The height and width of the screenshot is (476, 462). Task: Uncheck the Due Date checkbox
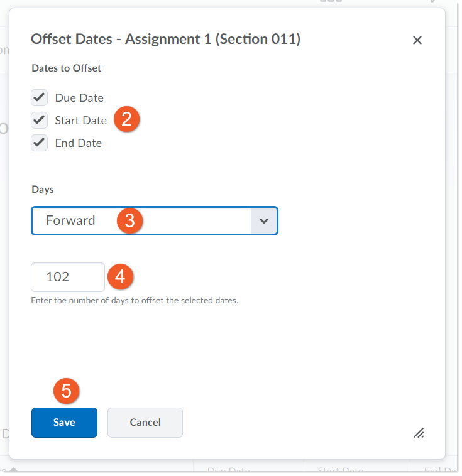tap(40, 97)
